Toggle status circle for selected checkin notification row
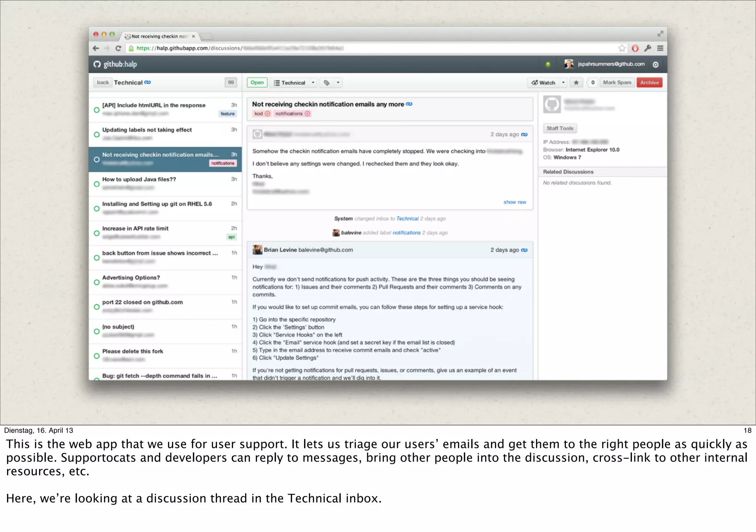756x532 pixels. tap(97, 159)
